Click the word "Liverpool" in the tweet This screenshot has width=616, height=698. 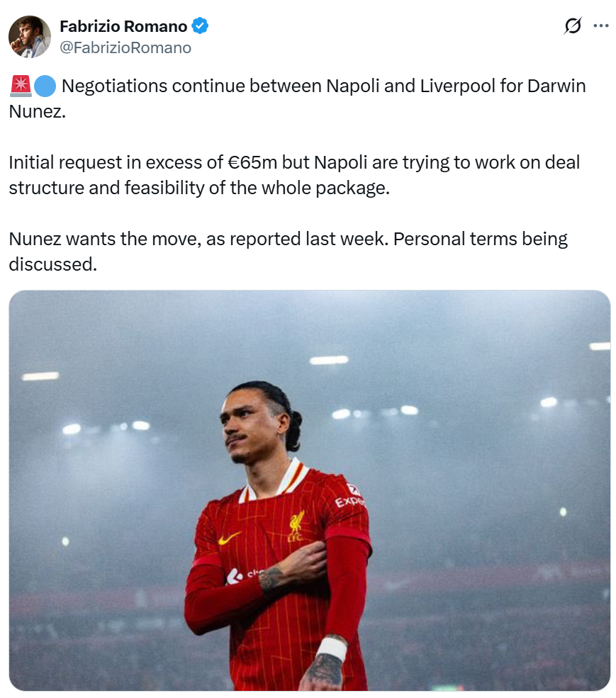point(457,86)
